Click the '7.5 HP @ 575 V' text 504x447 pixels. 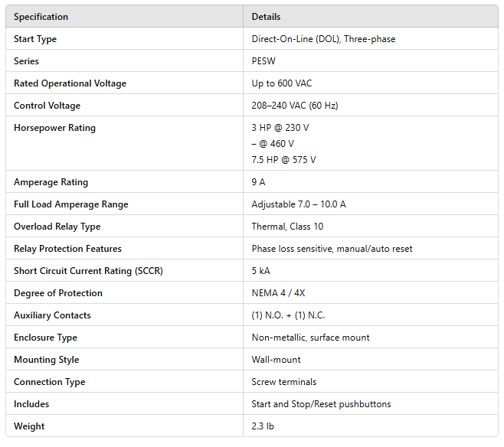[x=283, y=160]
